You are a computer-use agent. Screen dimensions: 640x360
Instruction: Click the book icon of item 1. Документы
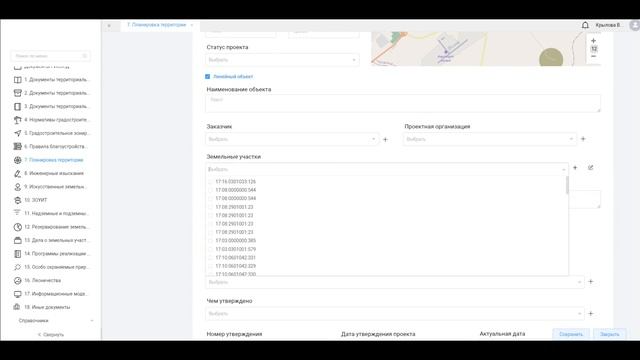(18, 80)
